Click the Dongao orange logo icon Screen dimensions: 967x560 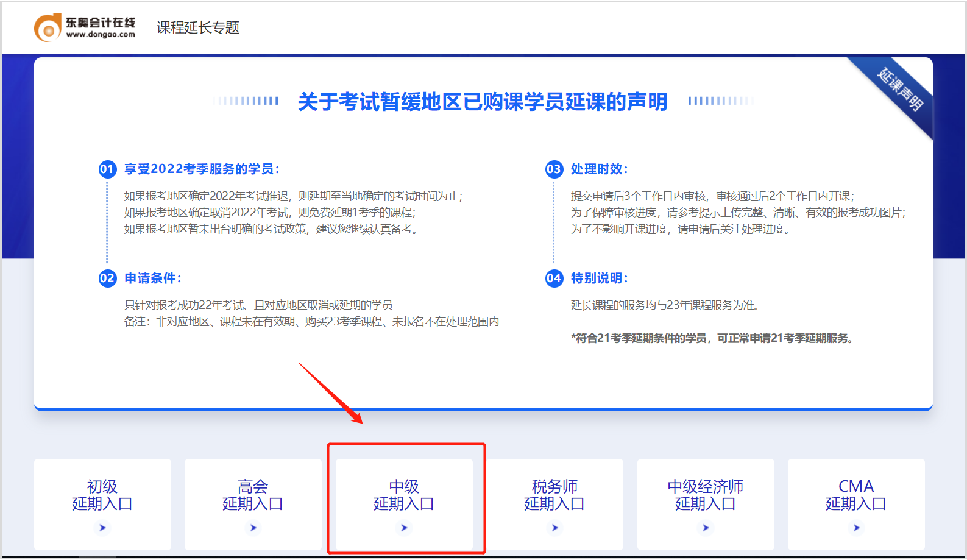coord(48,28)
